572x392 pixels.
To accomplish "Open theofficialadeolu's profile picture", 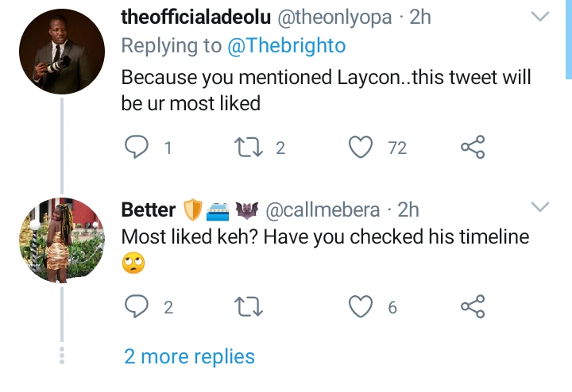I will (62, 52).
